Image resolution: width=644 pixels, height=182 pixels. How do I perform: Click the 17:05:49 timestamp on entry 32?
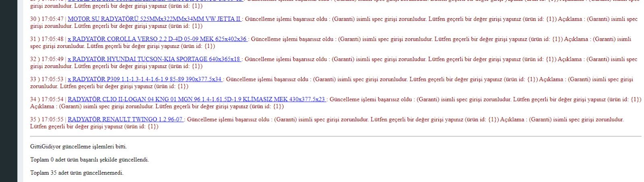click(x=52, y=59)
